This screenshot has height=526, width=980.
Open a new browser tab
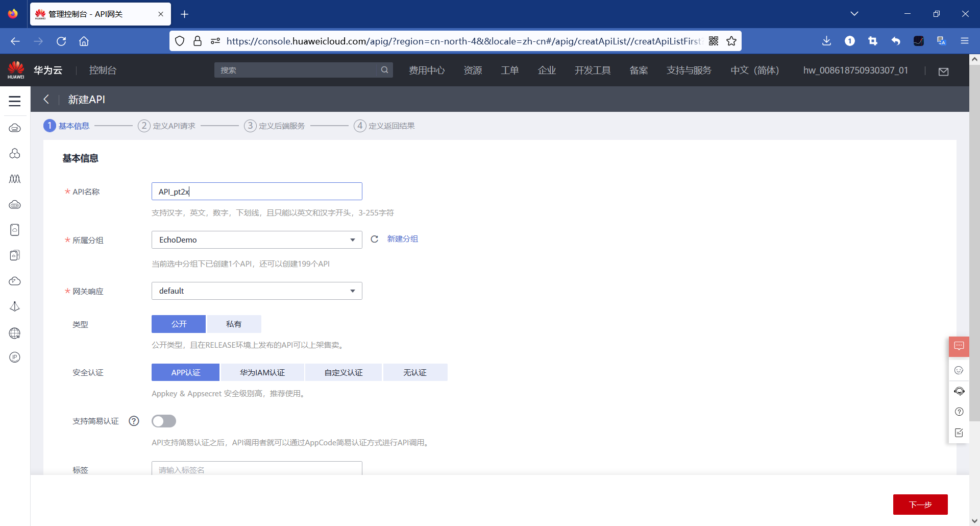click(185, 14)
